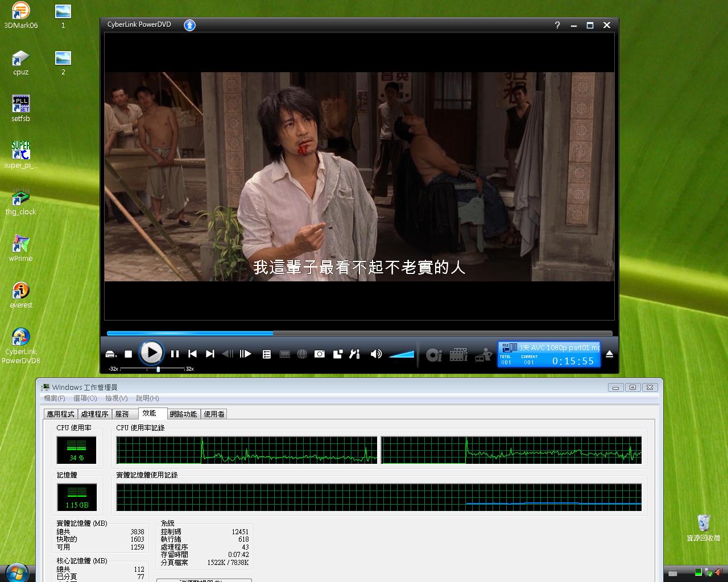
Task: Click the second CPU usage history graph
Action: [511, 450]
